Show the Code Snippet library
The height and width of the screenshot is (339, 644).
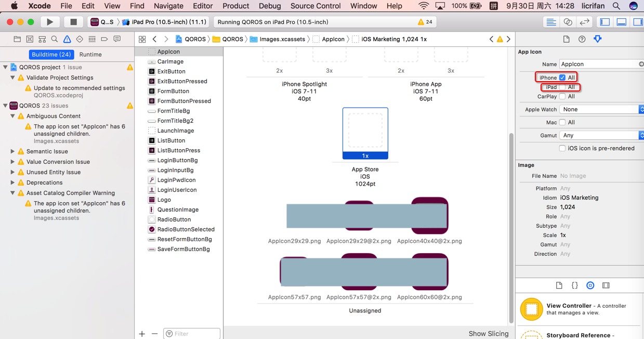(x=575, y=285)
